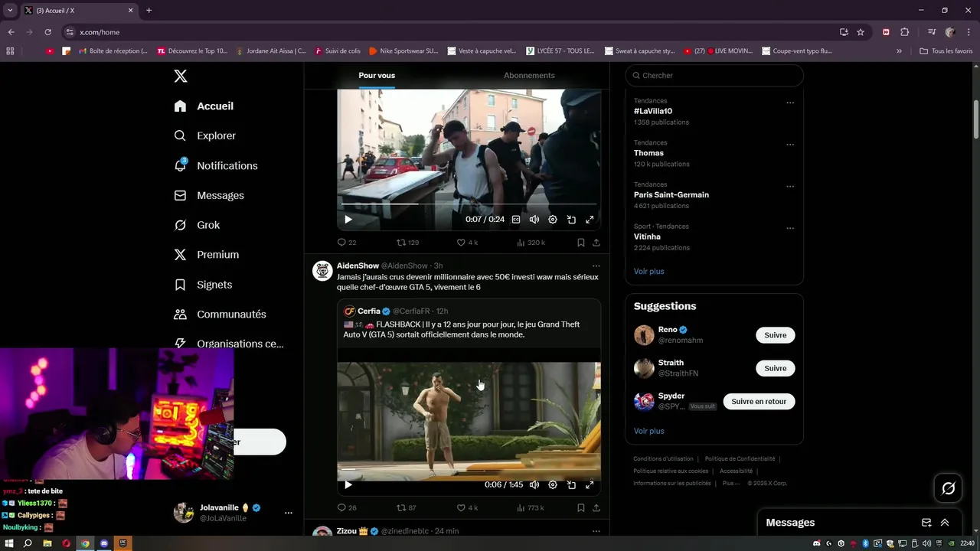Screen dimensions: 980x551
Task: Compose new message in Messages drawer
Action: click(x=926, y=523)
